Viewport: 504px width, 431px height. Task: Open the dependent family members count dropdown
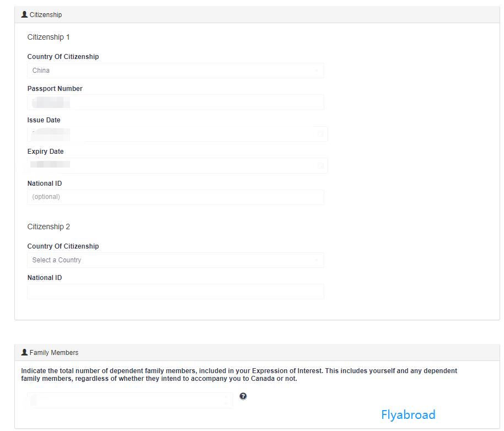130,400
